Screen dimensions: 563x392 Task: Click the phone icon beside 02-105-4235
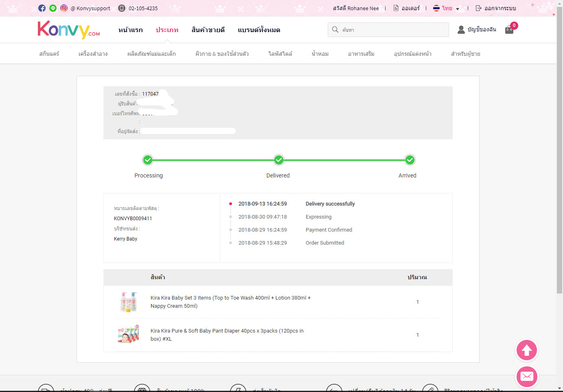pyautogui.click(x=121, y=8)
